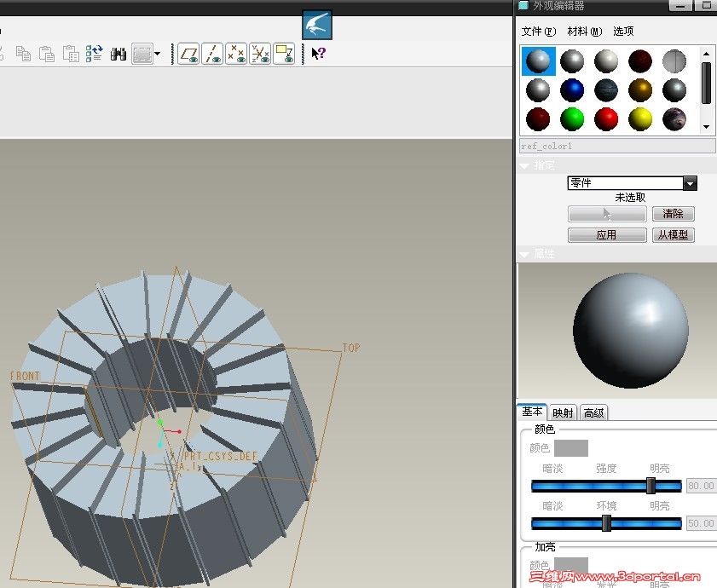Select the dark red sphere appearance
Image resolution: width=717 pixels, height=588 pixels.
[x=538, y=119]
